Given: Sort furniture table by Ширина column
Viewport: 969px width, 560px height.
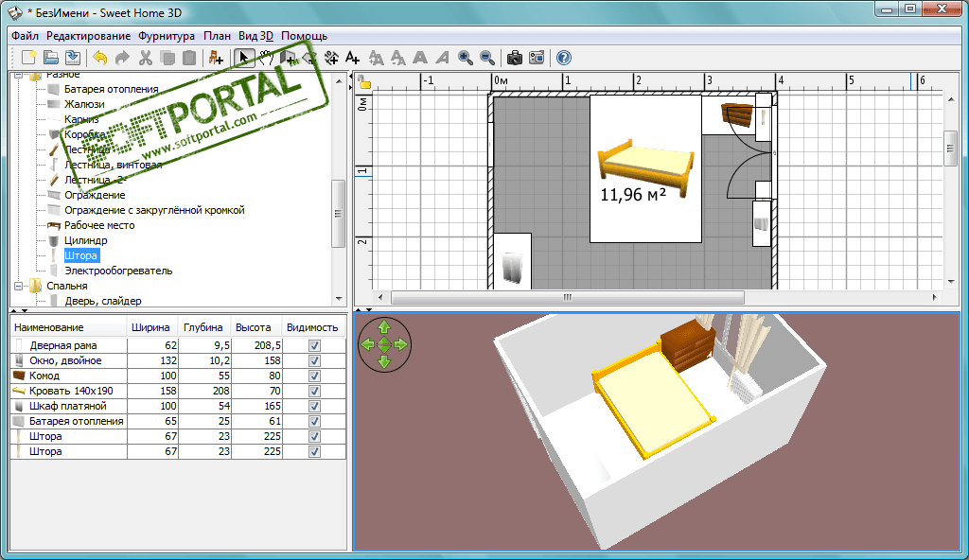Looking at the screenshot, I should click(x=152, y=327).
